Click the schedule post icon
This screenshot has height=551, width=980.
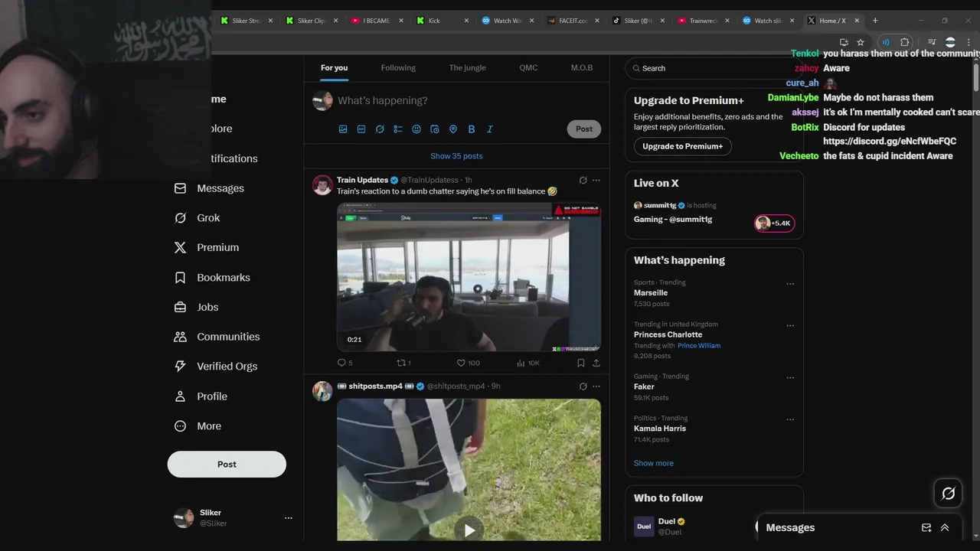coord(435,129)
